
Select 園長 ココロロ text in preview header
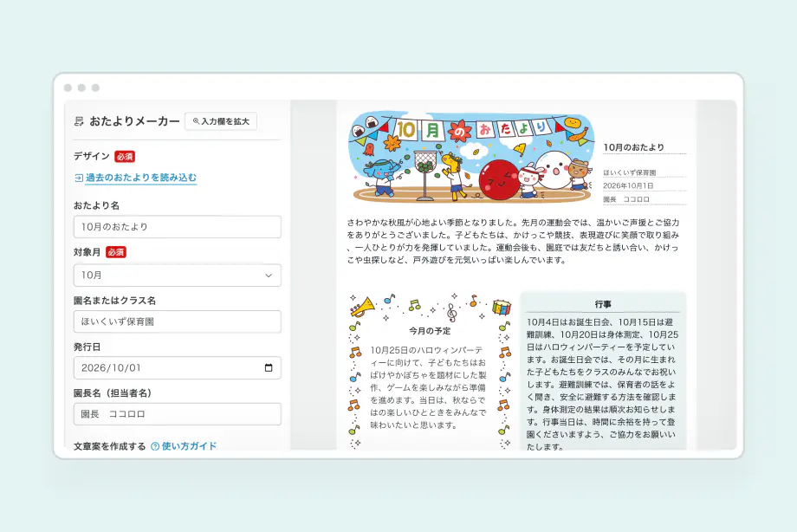click(626, 199)
